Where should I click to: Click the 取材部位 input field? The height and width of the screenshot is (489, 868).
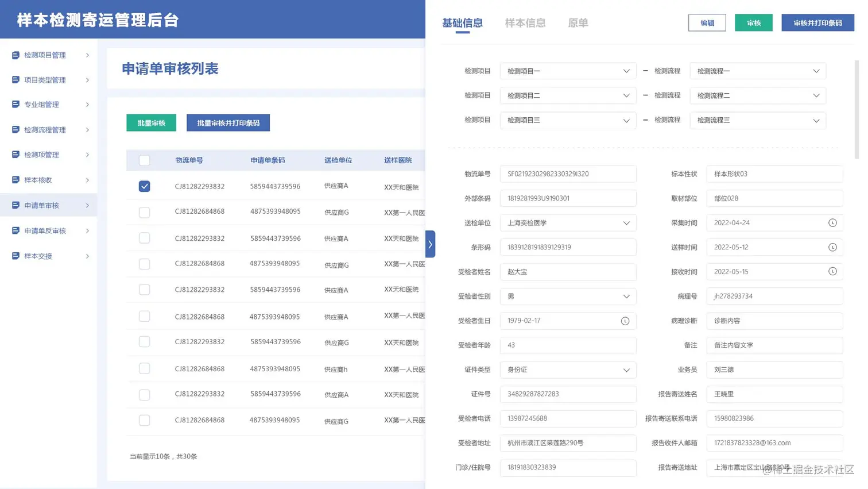pos(774,198)
